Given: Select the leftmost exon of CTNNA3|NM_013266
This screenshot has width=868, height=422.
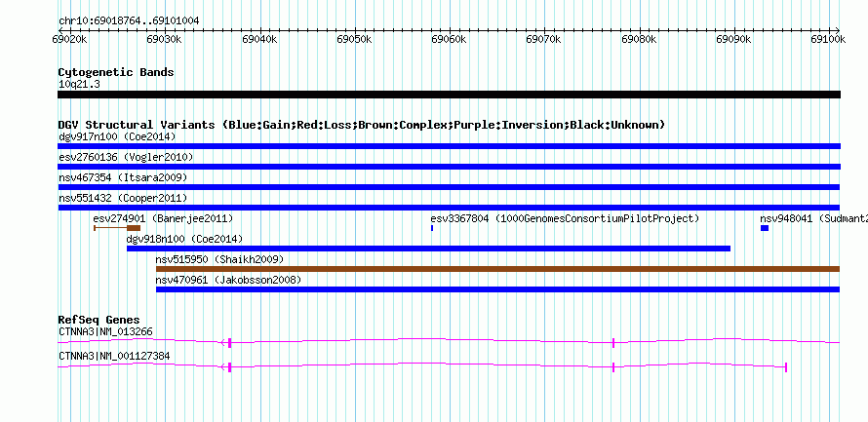Looking at the screenshot, I should click(x=229, y=342).
